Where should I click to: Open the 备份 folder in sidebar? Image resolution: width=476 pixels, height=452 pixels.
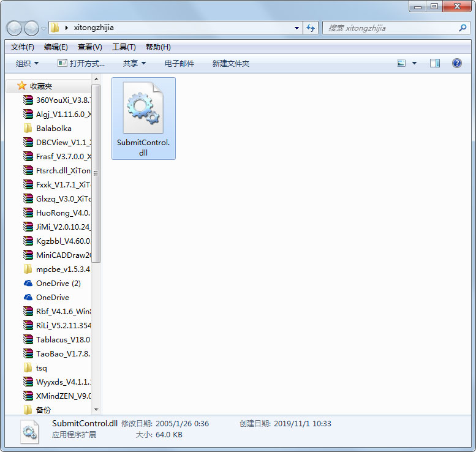point(37,410)
